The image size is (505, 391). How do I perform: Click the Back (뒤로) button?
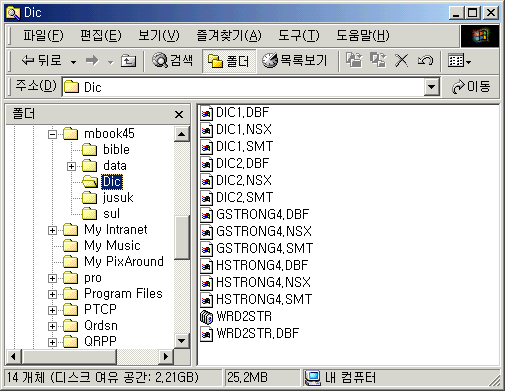[x=42, y=61]
